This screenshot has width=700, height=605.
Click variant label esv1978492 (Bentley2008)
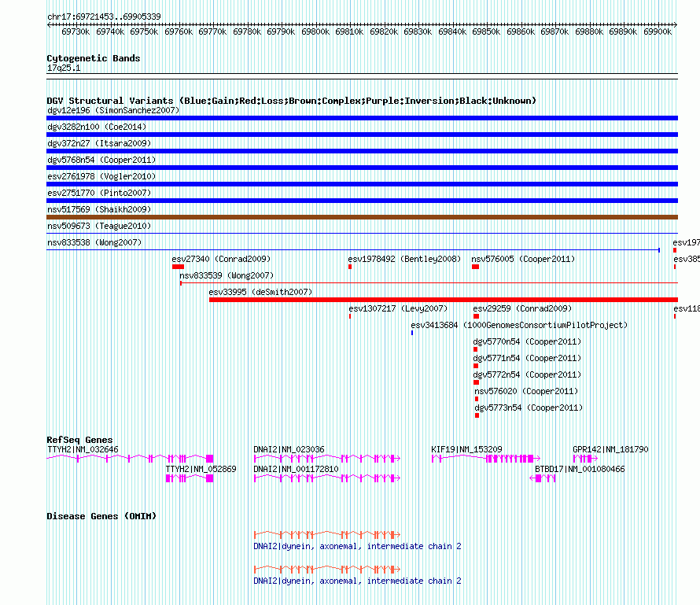tap(404, 259)
